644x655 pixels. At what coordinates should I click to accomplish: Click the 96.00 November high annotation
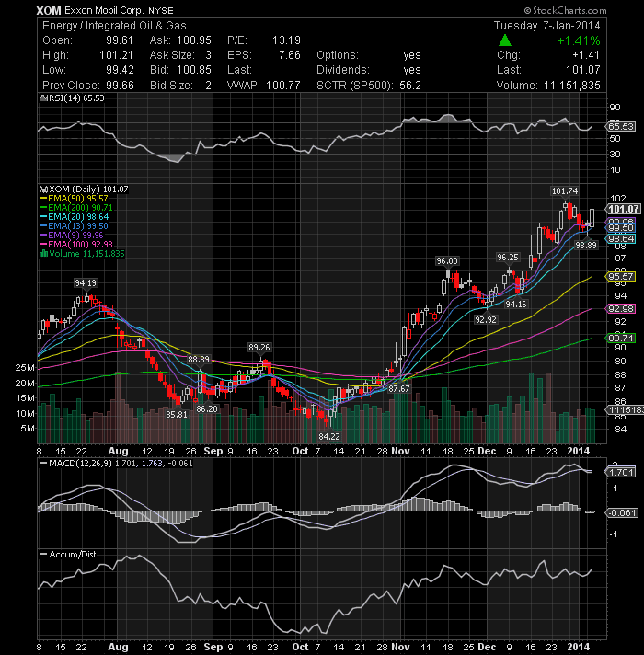447,261
